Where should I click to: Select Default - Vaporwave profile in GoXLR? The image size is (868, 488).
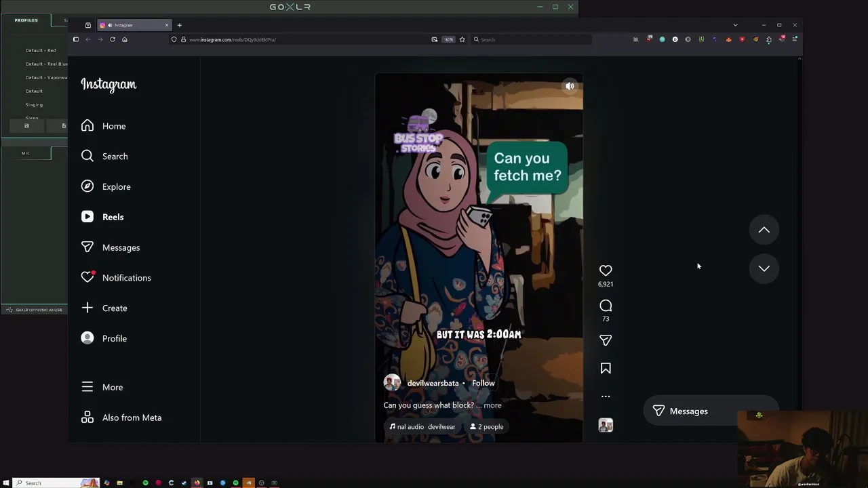46,77
